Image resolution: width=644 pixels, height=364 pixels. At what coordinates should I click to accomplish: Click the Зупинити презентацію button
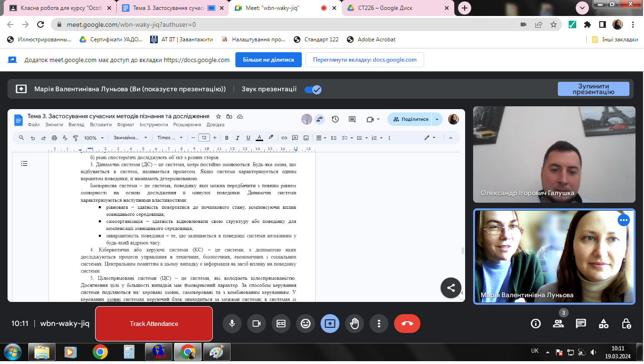593,89
